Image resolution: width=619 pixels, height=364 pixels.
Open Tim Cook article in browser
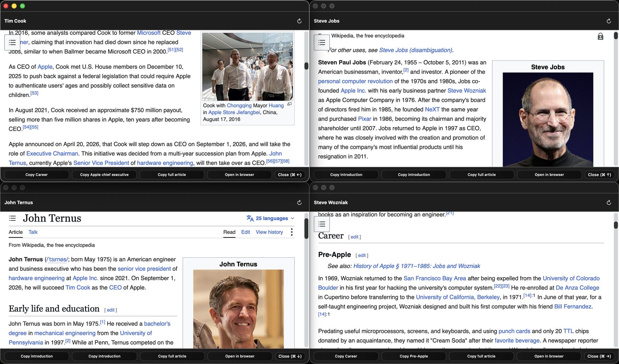click(239, 175)
